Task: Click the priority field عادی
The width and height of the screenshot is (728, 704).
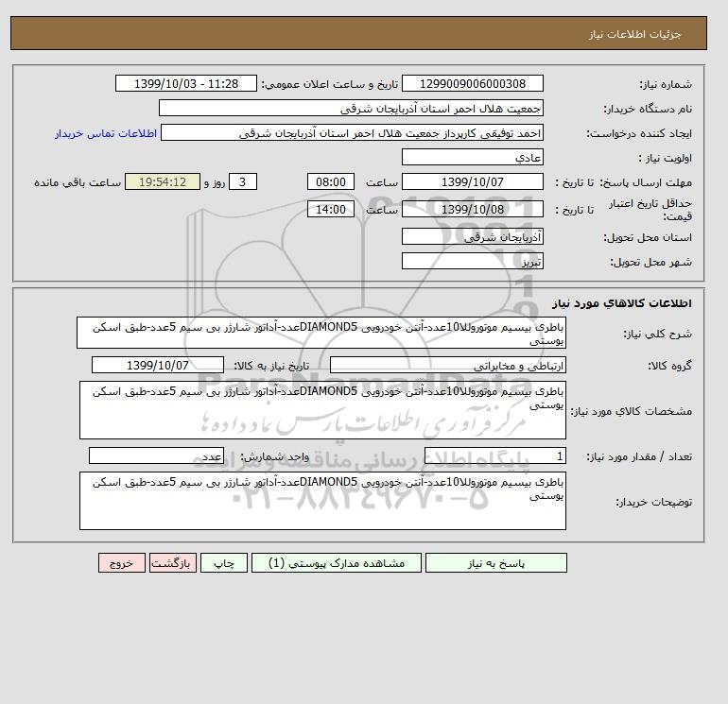Action: [x=472, y=157]
